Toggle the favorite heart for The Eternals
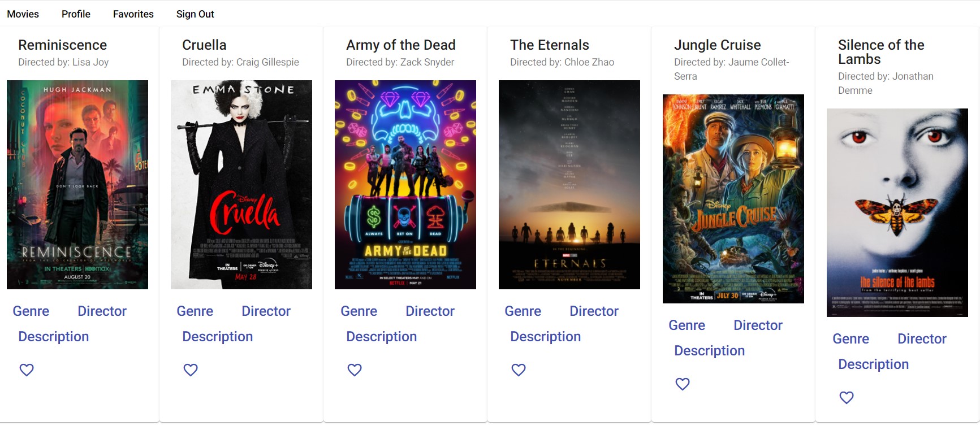Viewport: 980px width, 439px height. point(518,370)
